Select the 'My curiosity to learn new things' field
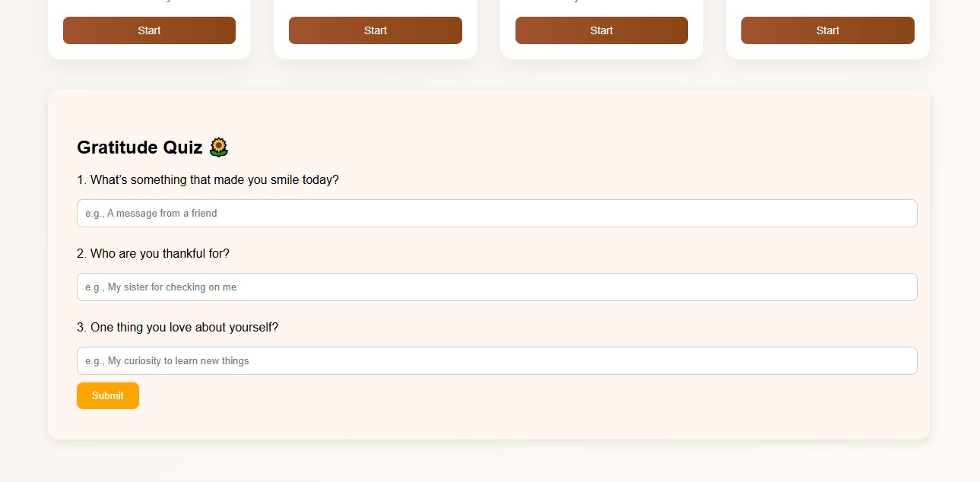 496,361
